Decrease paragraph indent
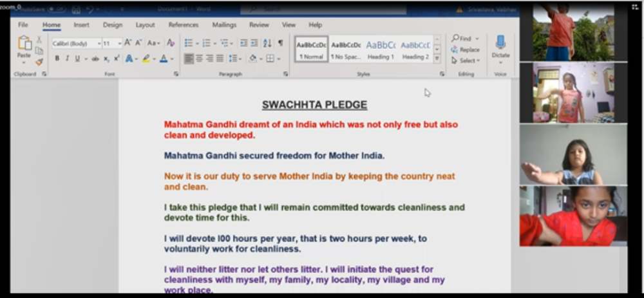 point(243,42)
